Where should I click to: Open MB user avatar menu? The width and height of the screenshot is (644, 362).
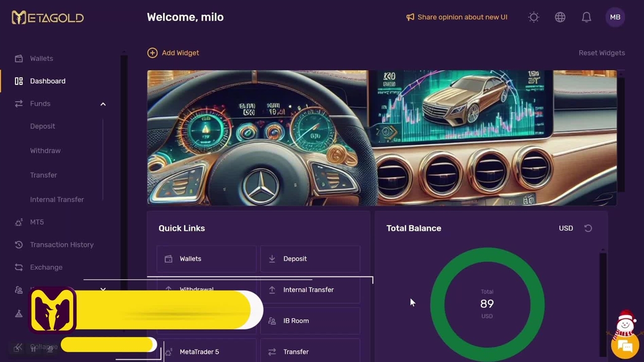pyautogui.click(x=615, y=17)
